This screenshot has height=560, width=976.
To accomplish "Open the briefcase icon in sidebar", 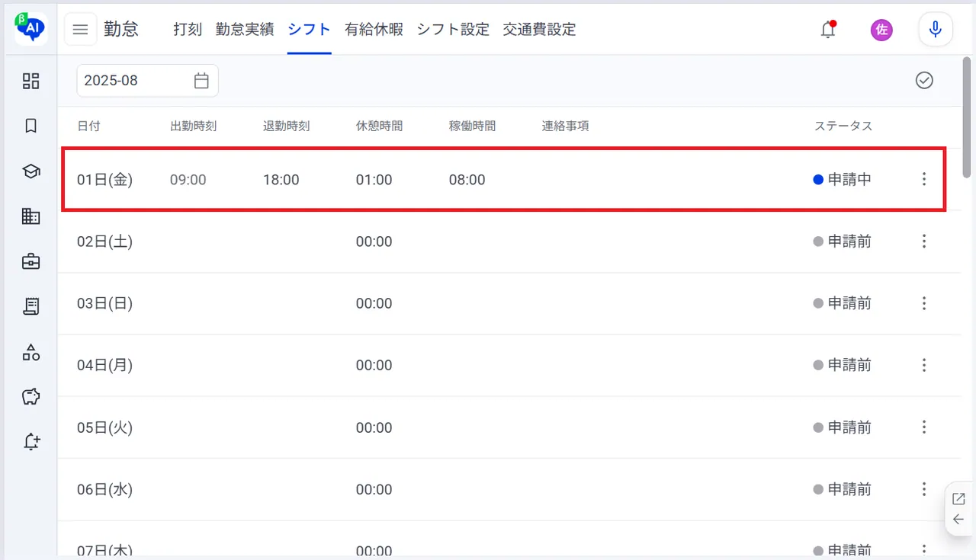I will pos(30,261).
